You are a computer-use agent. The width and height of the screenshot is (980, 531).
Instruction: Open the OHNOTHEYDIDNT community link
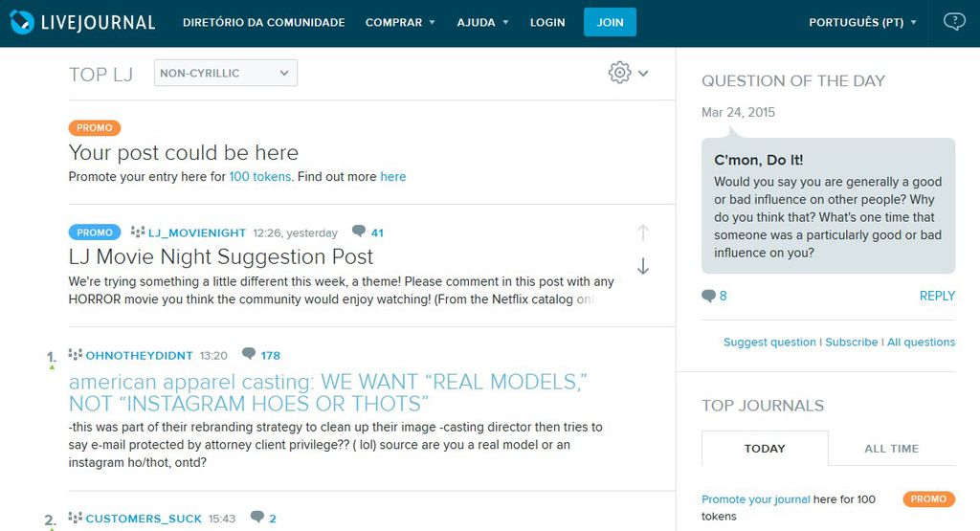(140, 356)
